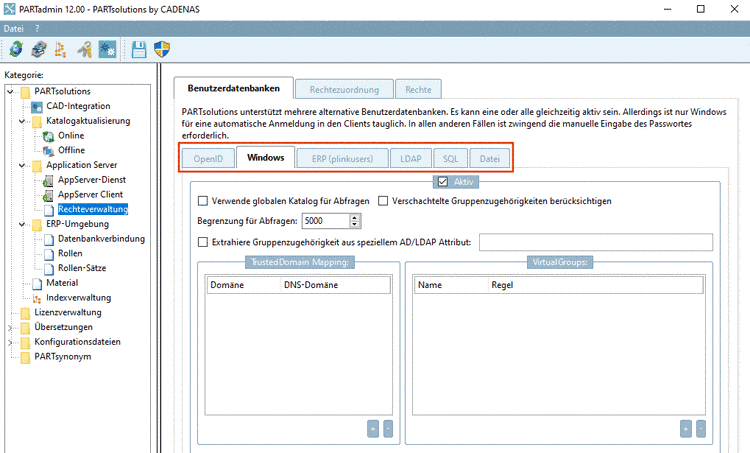Enable Extrahiere Gruppenzugehörigkeit aus speziellem Attribut

(203, 242)
